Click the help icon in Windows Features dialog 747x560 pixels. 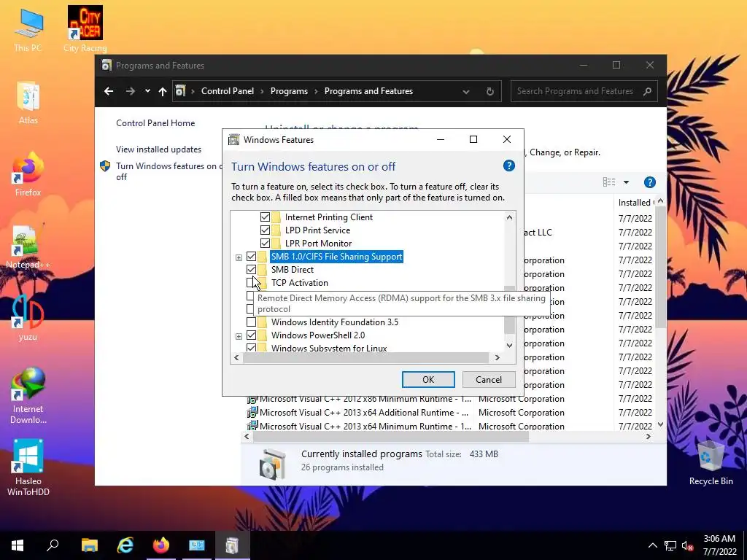tap(508, 166)
